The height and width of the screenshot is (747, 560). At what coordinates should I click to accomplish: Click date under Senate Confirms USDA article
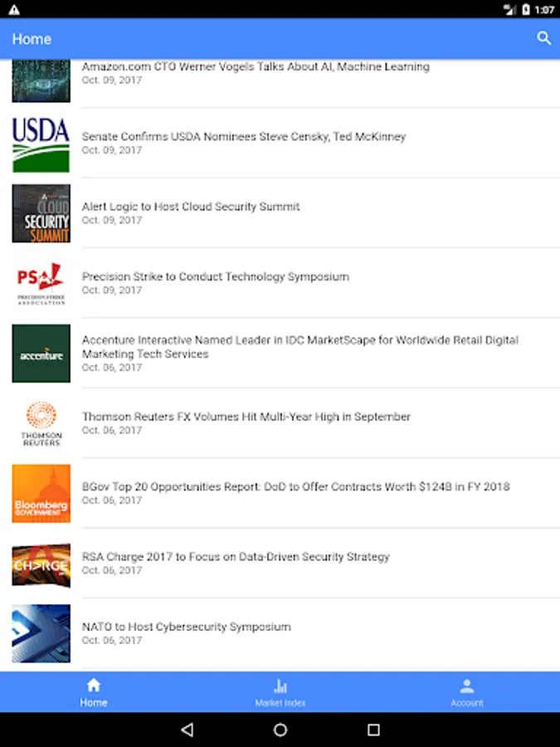click(x=112, y=150)
